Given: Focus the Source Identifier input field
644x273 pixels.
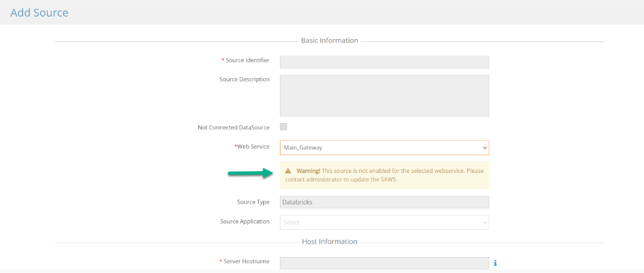Looking at the screenshot, I should [384, 62].
